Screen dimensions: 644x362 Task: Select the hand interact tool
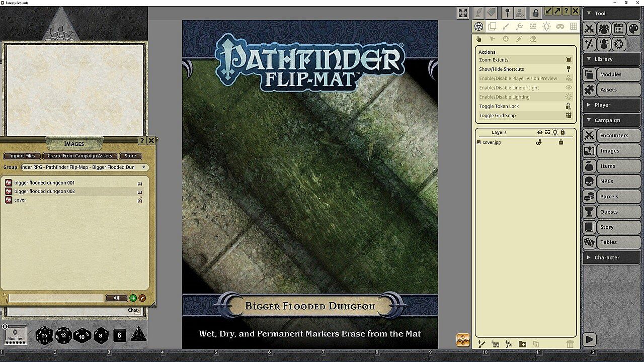pyautogui.click(x=479, y=39)
